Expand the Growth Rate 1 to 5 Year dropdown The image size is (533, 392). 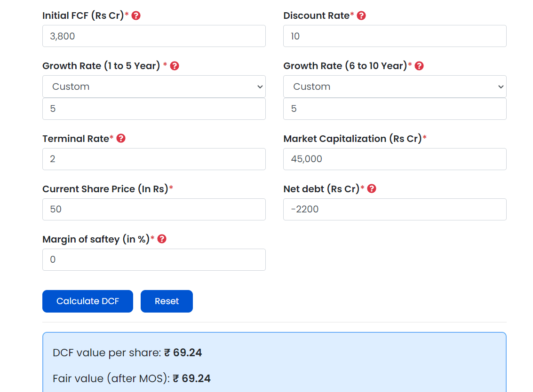coord(154,86)
